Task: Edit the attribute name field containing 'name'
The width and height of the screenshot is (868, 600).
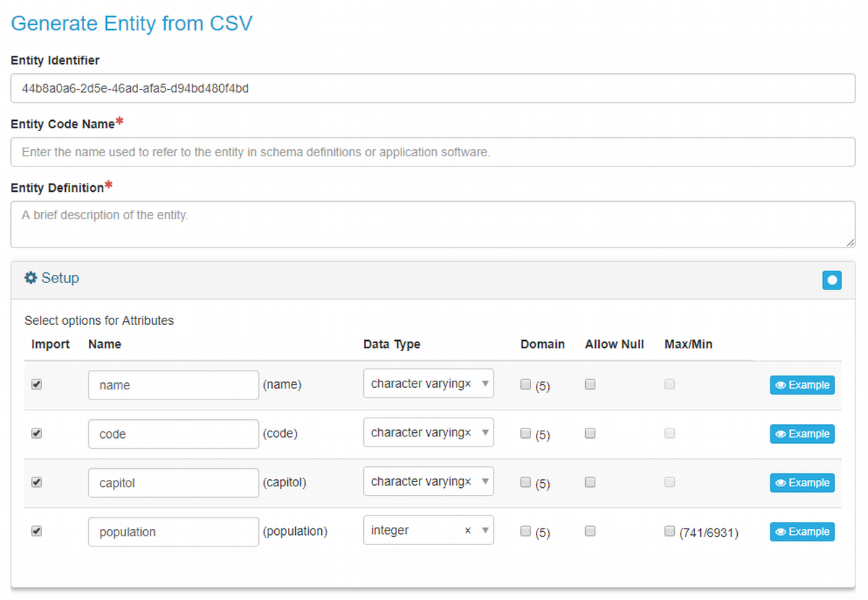Action: 174,385
